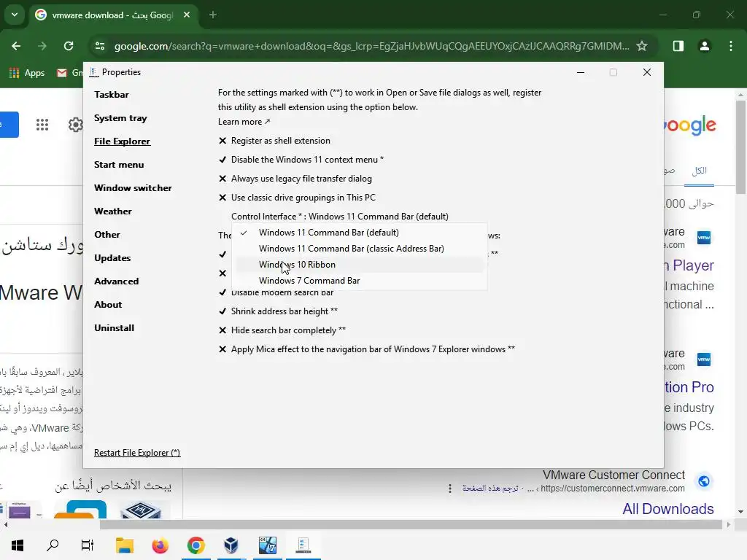Open the Advanced section
Viewport: 747px width, 560px height.
pos(116,281)
